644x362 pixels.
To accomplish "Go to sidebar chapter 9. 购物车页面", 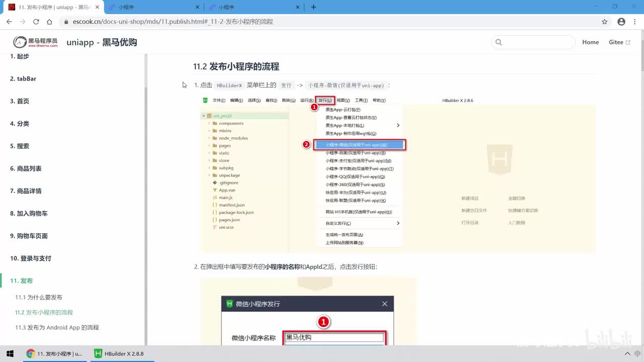I will [x=29, y=236].
